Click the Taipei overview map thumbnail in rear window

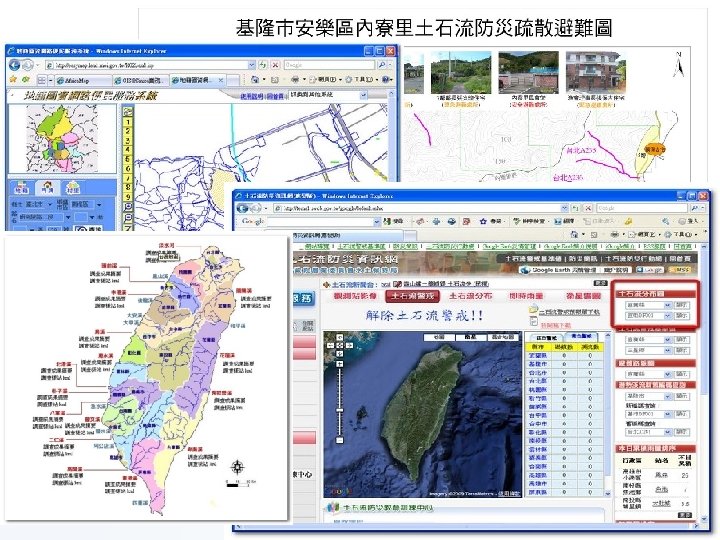click(62, 138)
